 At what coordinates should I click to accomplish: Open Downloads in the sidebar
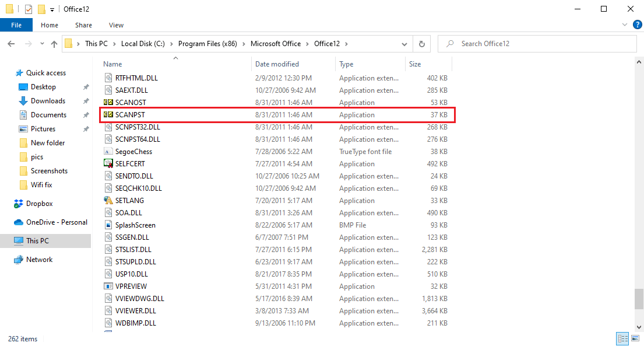click(x=48, y=101)
